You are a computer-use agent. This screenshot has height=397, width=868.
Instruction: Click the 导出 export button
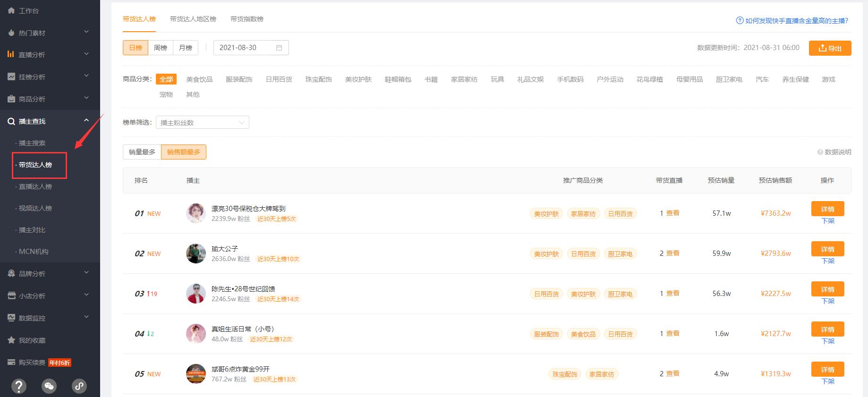tap(830, 48)
